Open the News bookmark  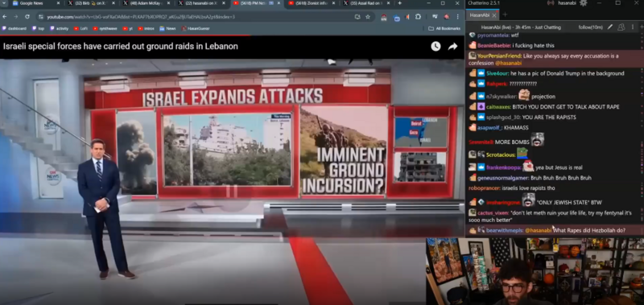click(167, 28)
